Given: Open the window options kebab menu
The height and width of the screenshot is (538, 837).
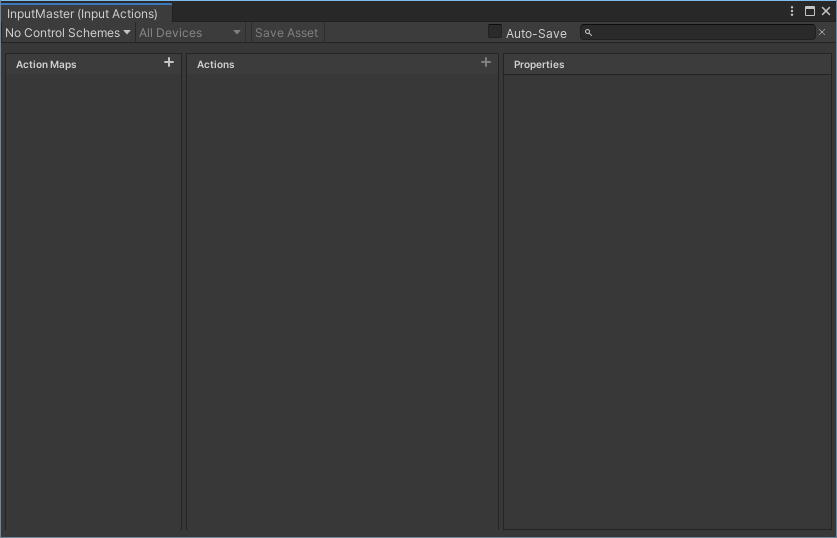Looking at the screenshot, I should [x=792, y=11].
